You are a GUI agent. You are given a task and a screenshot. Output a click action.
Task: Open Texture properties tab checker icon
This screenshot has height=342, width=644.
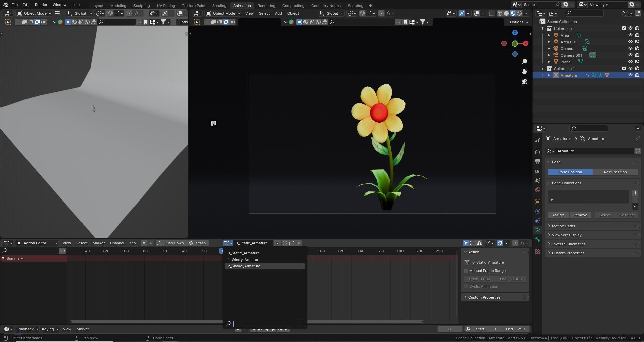pyautogui.click(x=538, y=251)
